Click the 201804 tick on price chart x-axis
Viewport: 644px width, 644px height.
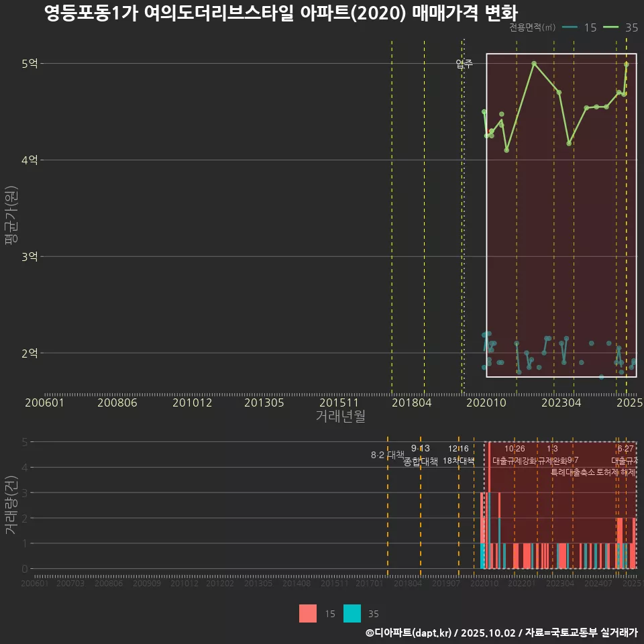[x=411, y=402]
